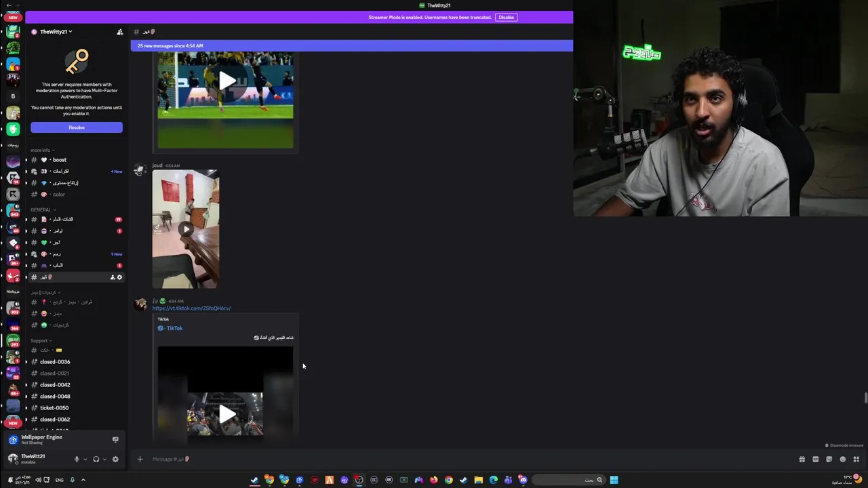The height and width of the screenshot is (488, 868).
Task: Open the closed-0062 channel
Action: 75,420
